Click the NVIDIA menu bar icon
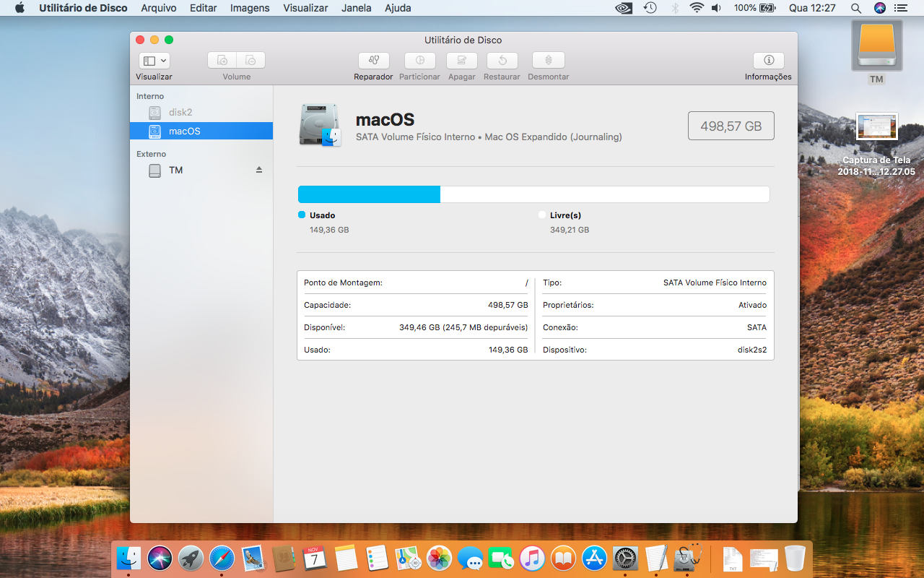 point(624,8)
